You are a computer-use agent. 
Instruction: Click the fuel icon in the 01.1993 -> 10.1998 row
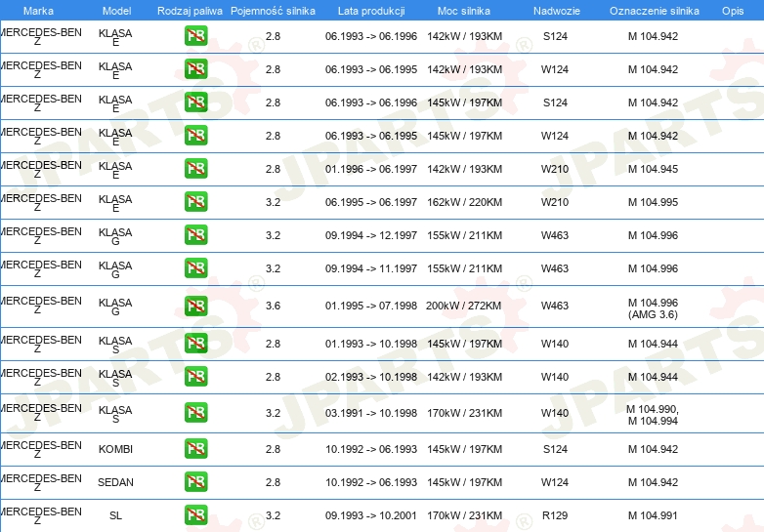[x=195, y=344]
